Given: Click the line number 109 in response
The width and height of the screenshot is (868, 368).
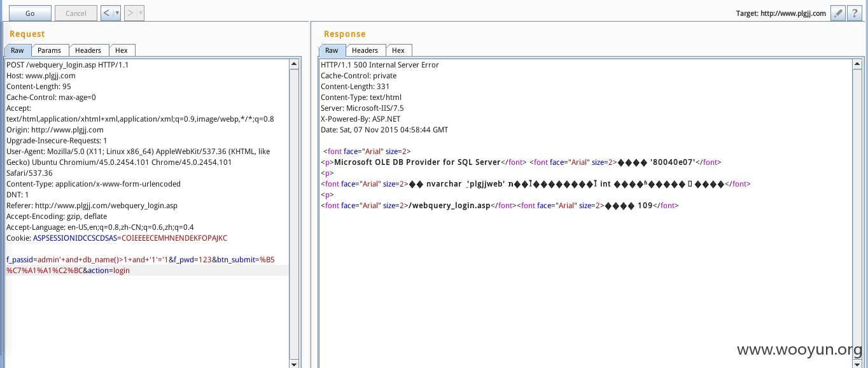Looking at the screenshot, I should click(645, 206).
